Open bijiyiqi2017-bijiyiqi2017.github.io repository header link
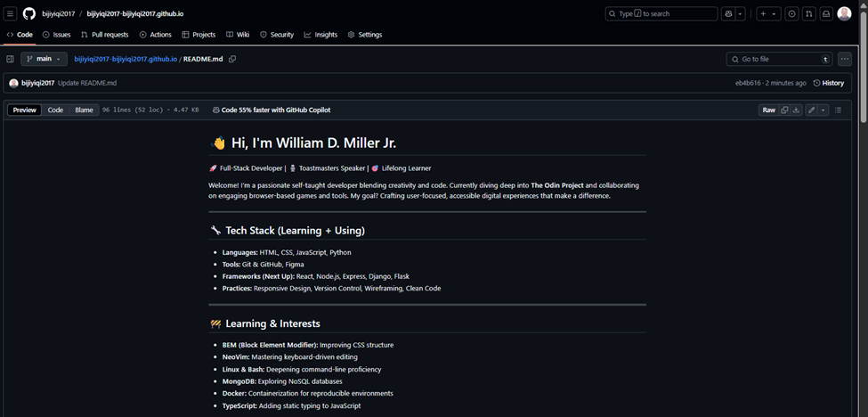 pos(137,14)
